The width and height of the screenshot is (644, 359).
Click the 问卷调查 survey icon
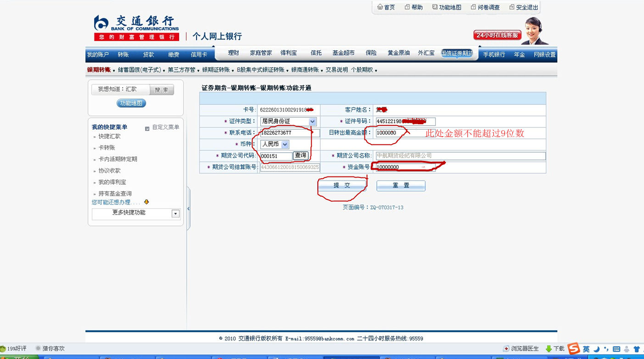[x=473, y=7]
